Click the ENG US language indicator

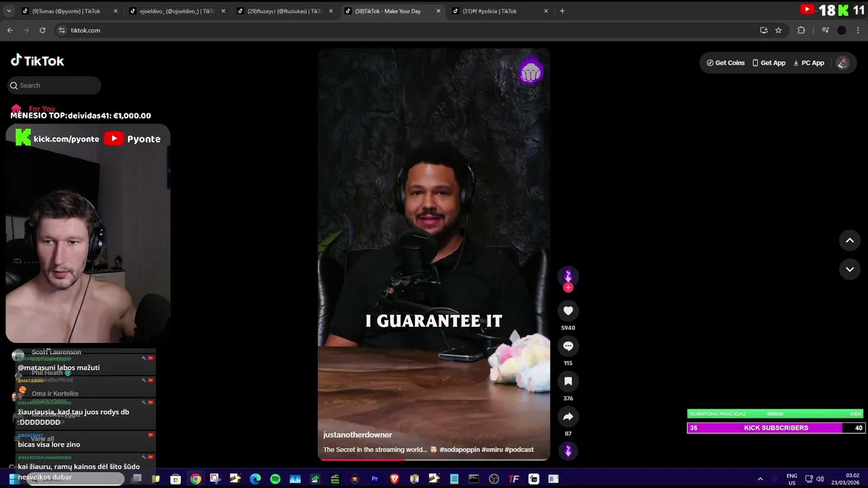(791, 479)
